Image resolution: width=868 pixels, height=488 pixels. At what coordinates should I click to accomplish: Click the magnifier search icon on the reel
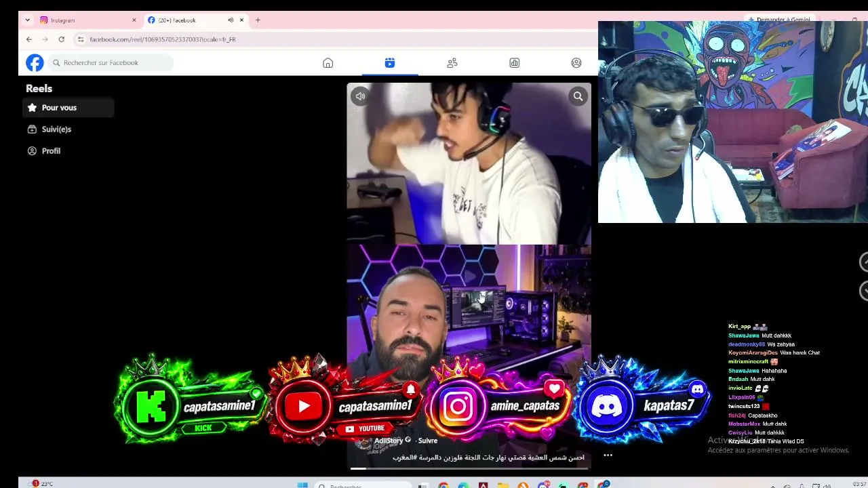pos(578,96)
